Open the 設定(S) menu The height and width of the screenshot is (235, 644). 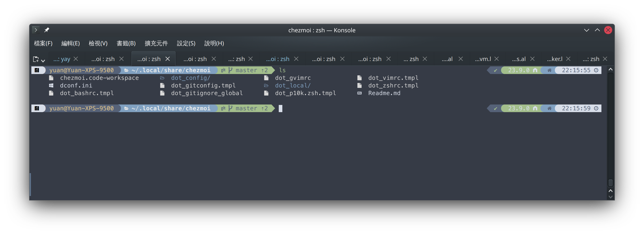pos(186,43)
